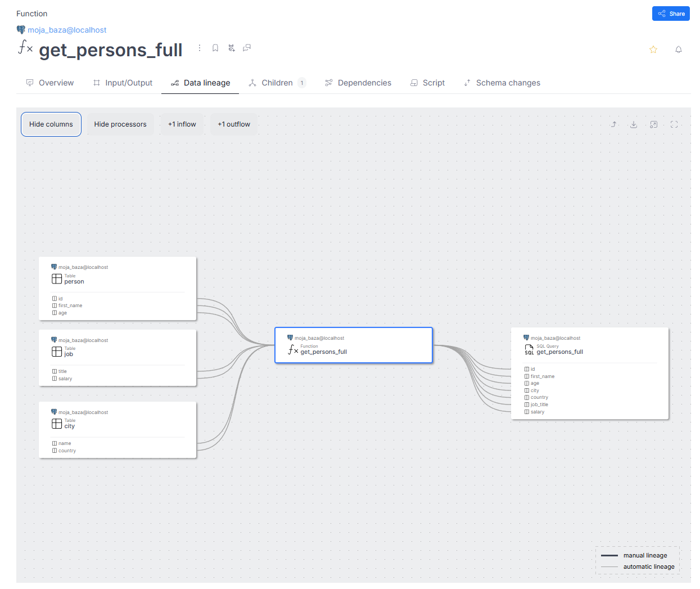This screenshot has height=589, width=700.
Task: Open the three-dot more options menu
Action: tap(200, 48)
